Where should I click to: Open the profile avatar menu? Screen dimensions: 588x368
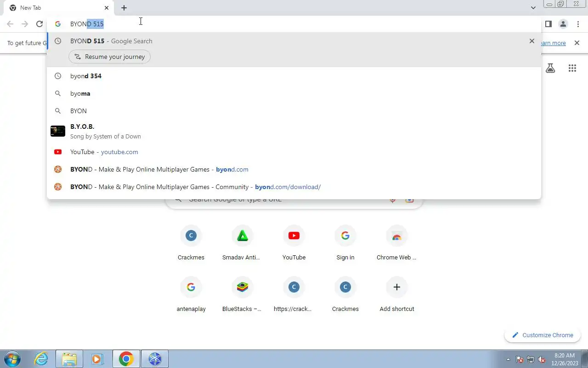(563, 24)
